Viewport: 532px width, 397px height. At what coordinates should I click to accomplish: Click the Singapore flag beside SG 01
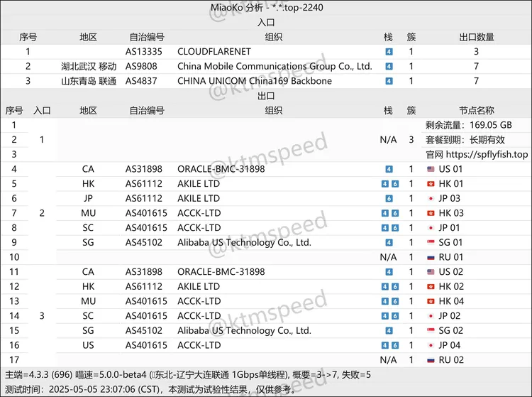[431, 242]
